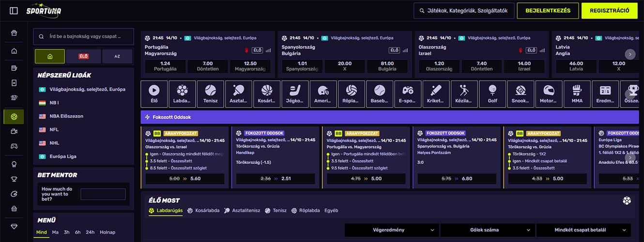Click the Sportuna logo
The height and width of the screenshot is (242, 644).
[44, 11]
